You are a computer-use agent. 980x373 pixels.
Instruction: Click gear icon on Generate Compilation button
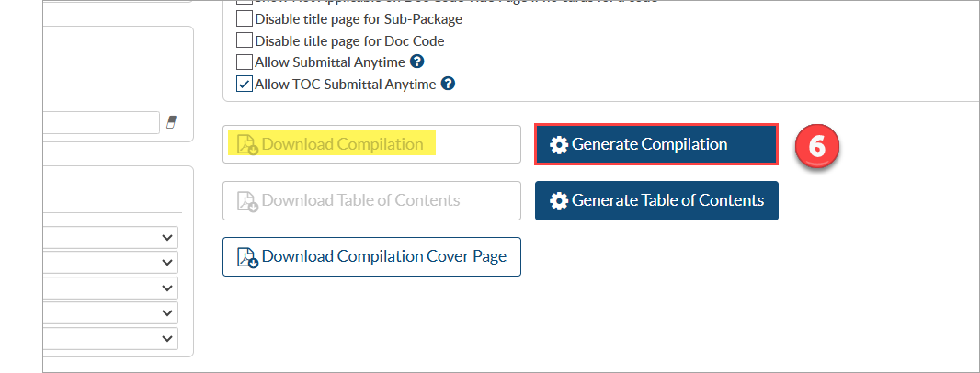coord(559,144)
